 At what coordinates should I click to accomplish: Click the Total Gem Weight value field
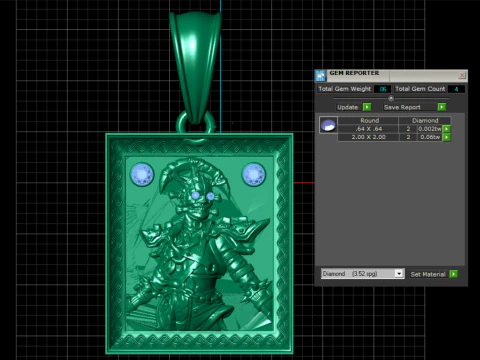[382, 89]
